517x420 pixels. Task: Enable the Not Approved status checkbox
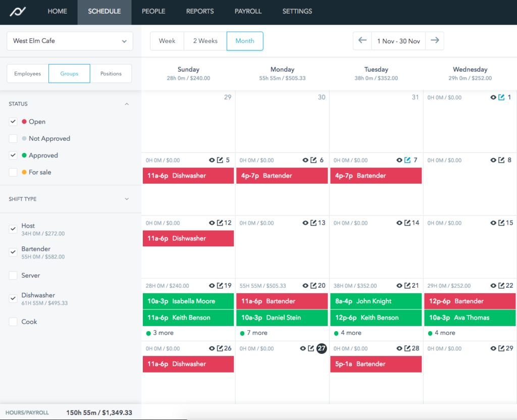point(13,138)
